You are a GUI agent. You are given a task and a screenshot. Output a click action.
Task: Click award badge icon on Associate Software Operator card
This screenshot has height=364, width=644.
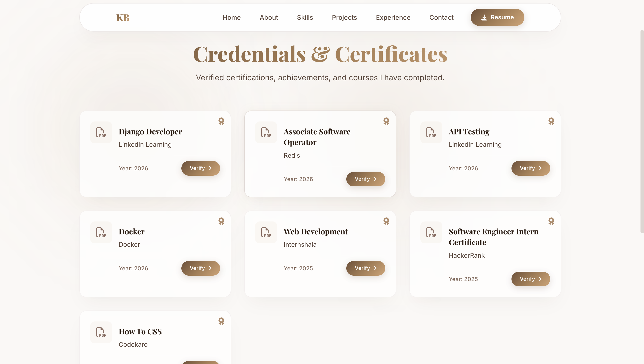[386, 121]
